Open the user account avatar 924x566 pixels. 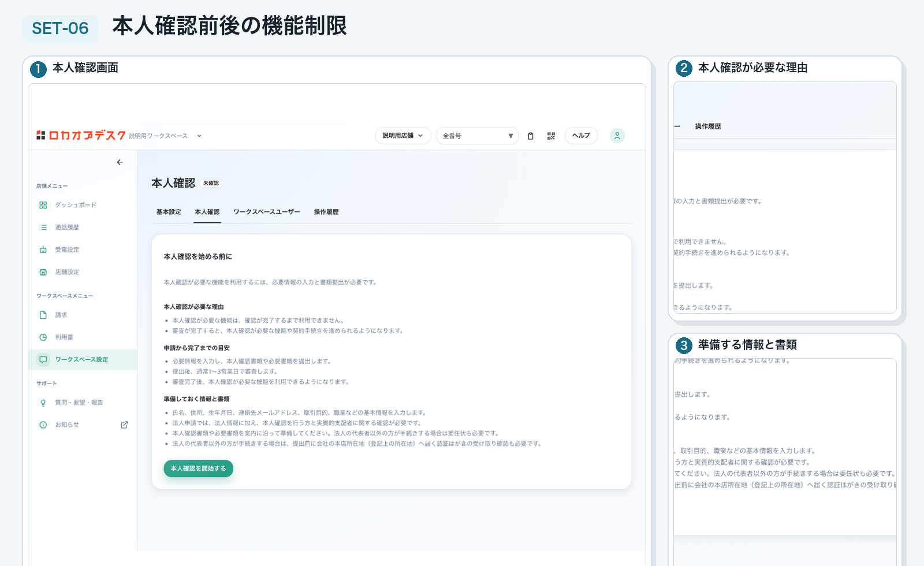coord(617,136)
